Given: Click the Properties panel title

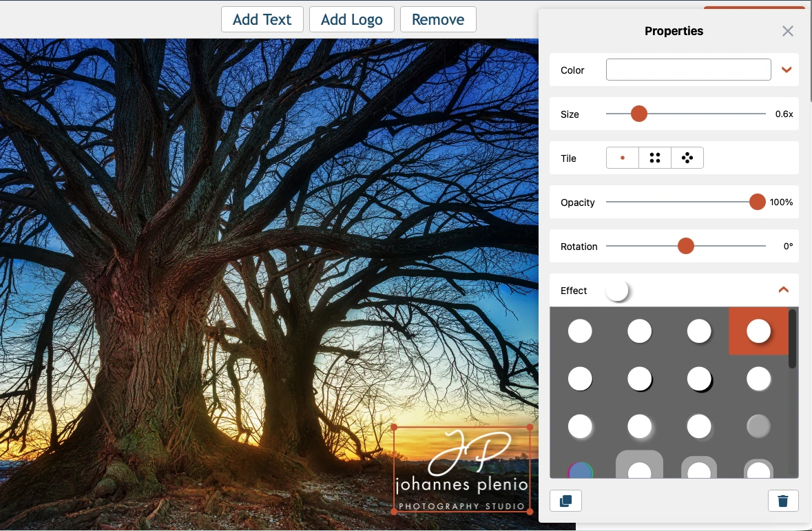Looking at the screenshot, I should (674, 30).
